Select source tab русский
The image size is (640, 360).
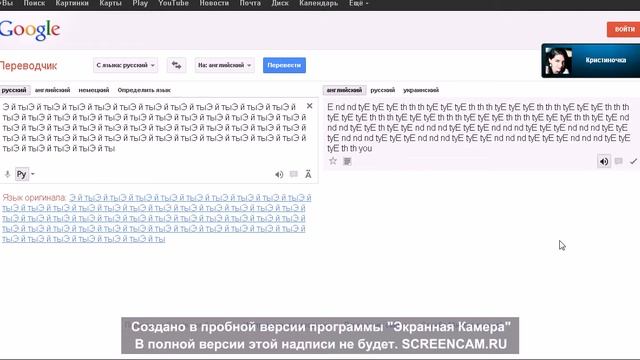(14, 90)
